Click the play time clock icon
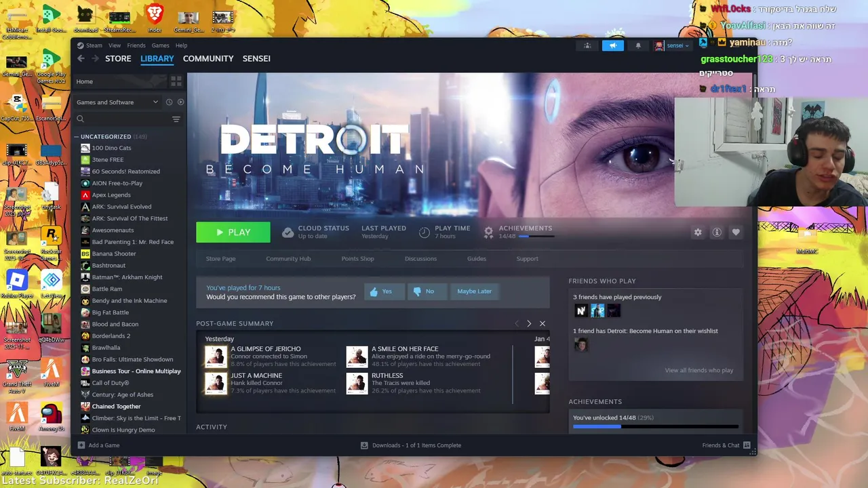The width and height of the screenshot is (868, 488). [424, 232]
